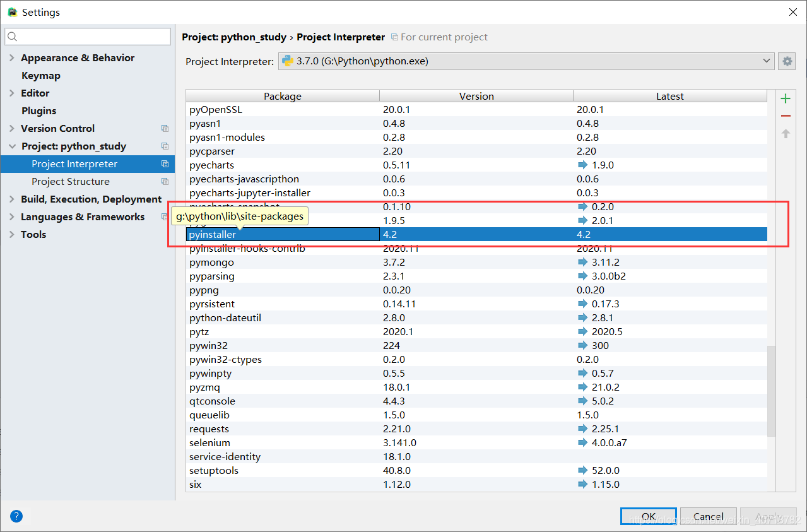Sort by the Package column header
Screen dimensions: 807x532
[283, 96]
